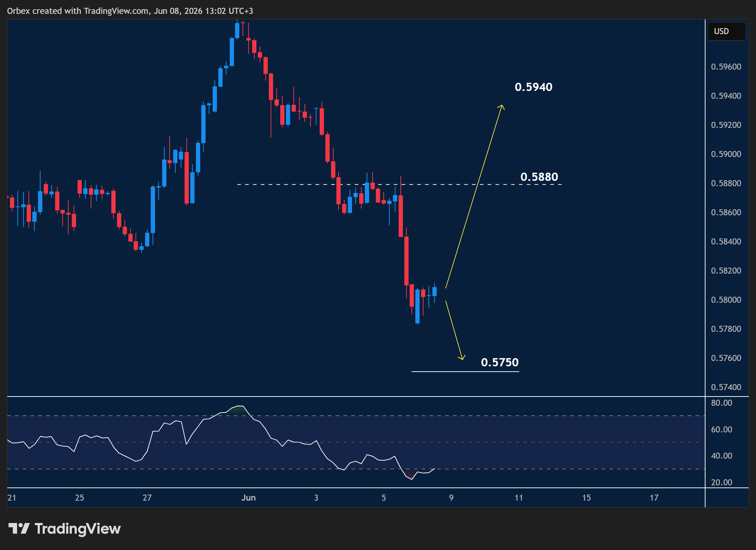Click the solid 0.5750 horizontal line
756x550 pixels.
coord(465,372)
